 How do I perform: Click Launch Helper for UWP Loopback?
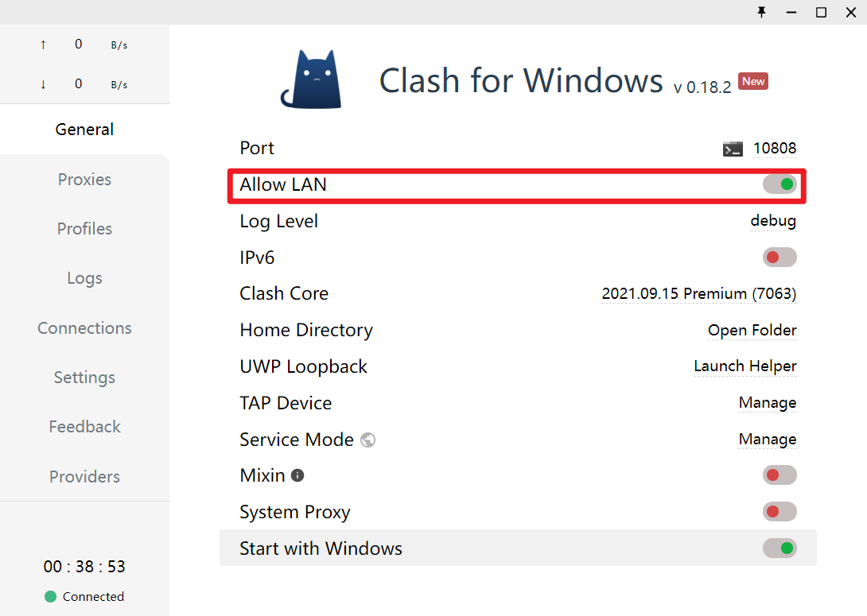pos(745,366)
